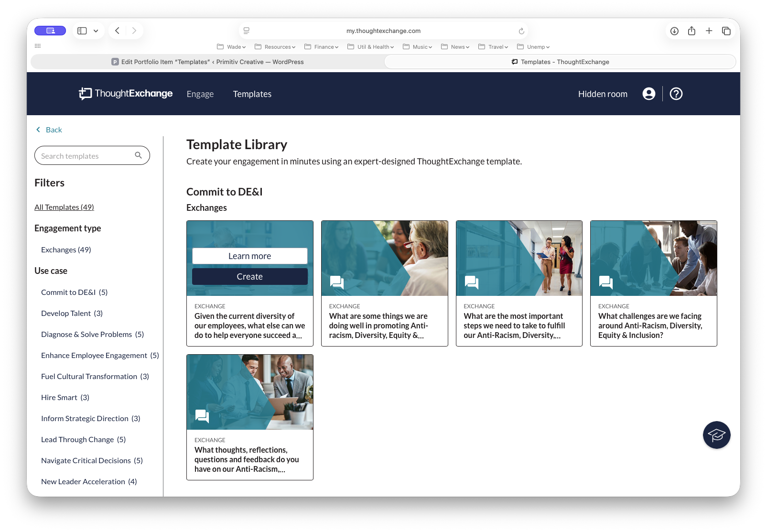This screenshot has width=767, height=532.
Task: Reload the page with the refresh icon
Action: (x=521, y=31)
